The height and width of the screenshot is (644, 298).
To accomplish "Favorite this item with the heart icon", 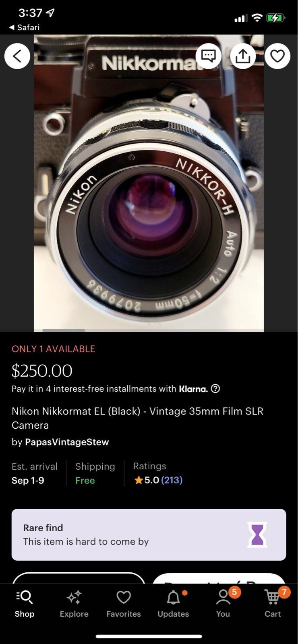I will tap(277, 56).
